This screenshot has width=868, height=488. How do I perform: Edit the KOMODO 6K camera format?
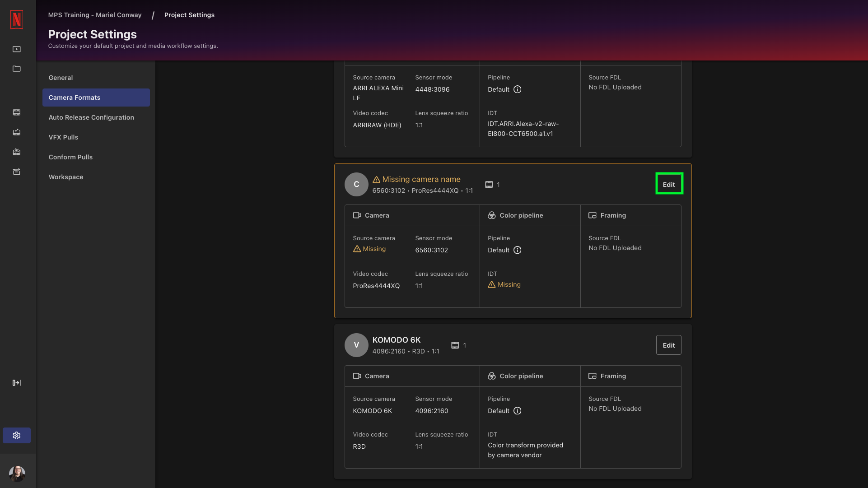(669, 345)
